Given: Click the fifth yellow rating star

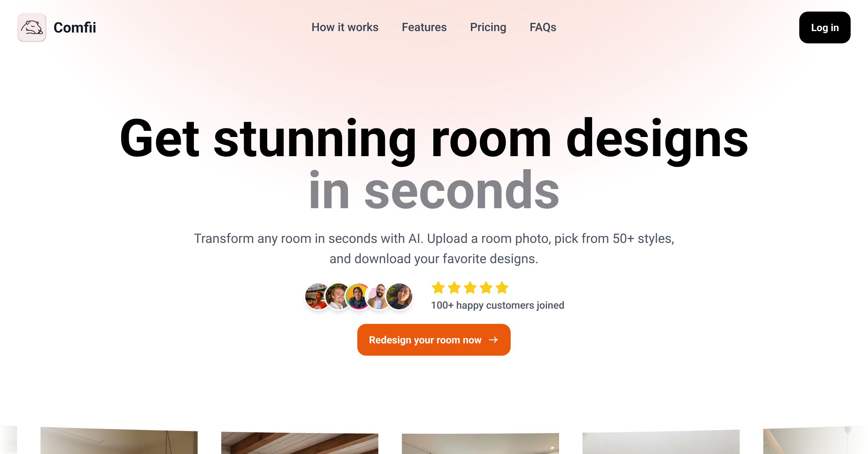Looking at the screenshot, I should tap(502, 288).
